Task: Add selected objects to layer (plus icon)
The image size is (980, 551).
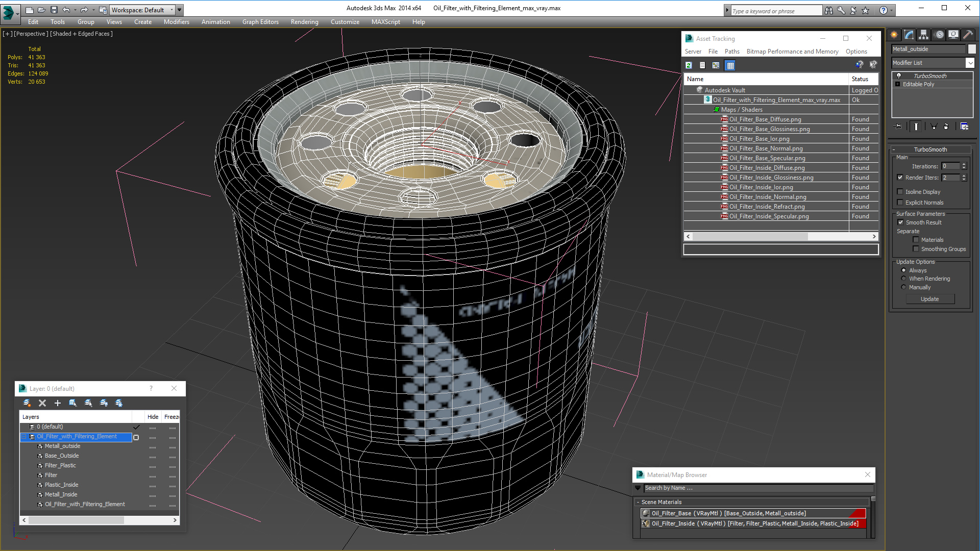Action: (58, 403)
